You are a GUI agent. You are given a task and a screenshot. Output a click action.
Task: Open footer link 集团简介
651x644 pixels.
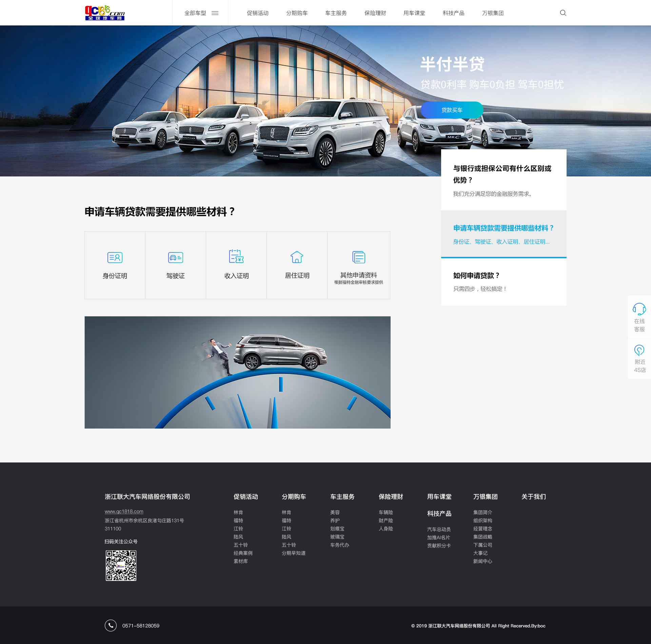[483, 512]
